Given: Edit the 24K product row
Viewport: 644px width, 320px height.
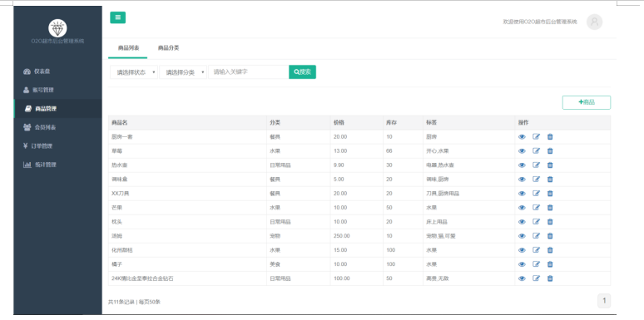Looking at the screenshot, I should 536,278.
